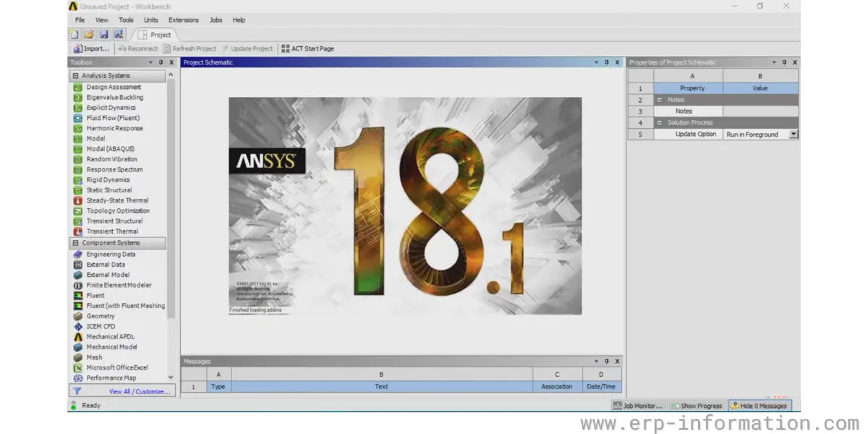868x434 pixels.
Task: Open the Toolbox panel options arrow
Action: coord(150,62)
